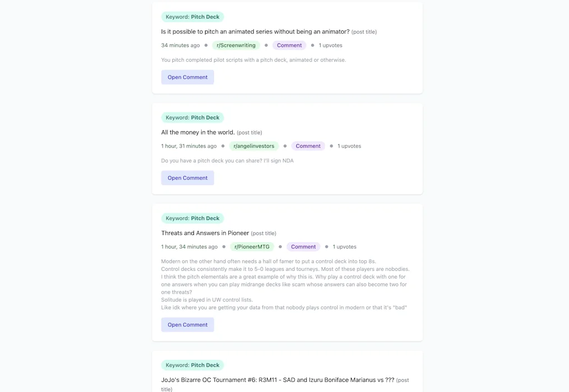
Task: Click the Pitch Deck keyword tag on the angelinvestors result
Action: click(192, 117)
